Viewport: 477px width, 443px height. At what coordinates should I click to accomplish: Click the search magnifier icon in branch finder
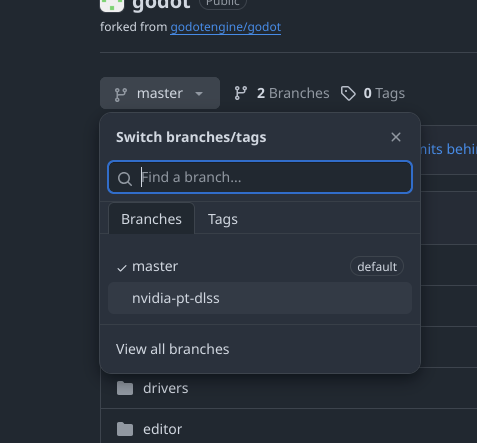(125, 178)
